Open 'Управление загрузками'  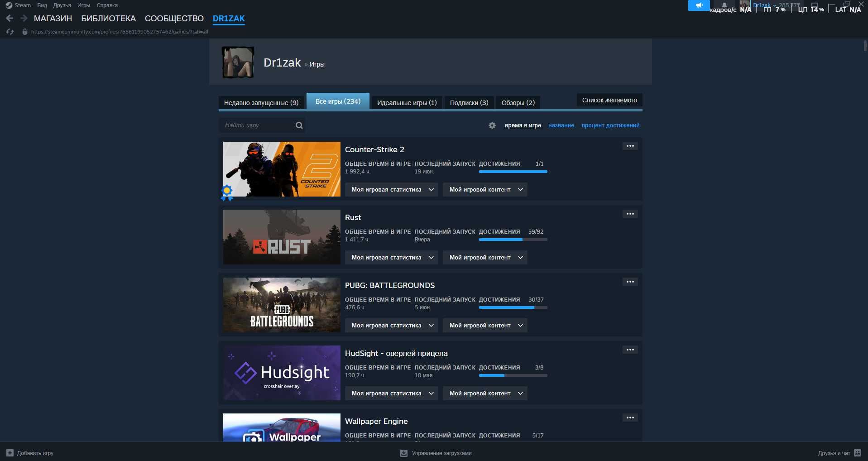point(441,453)
